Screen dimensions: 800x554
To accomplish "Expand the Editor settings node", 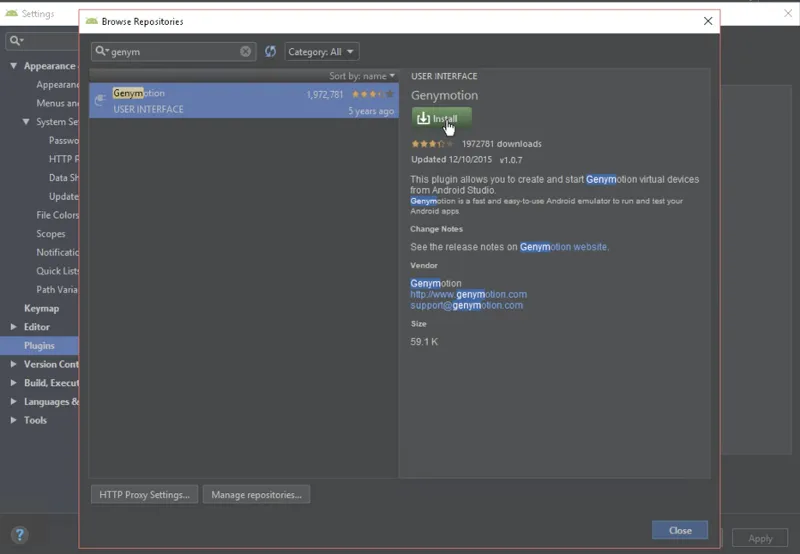I will (x=14, y=326).
